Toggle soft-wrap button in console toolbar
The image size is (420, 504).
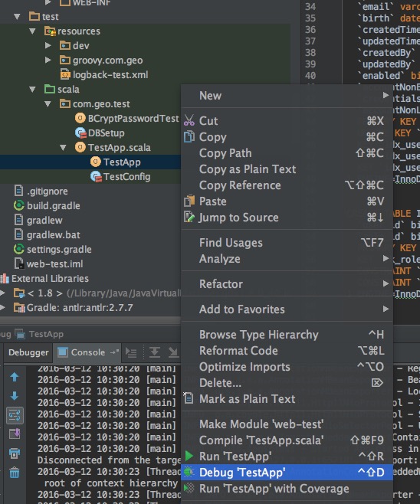click(x=15, y=416)
